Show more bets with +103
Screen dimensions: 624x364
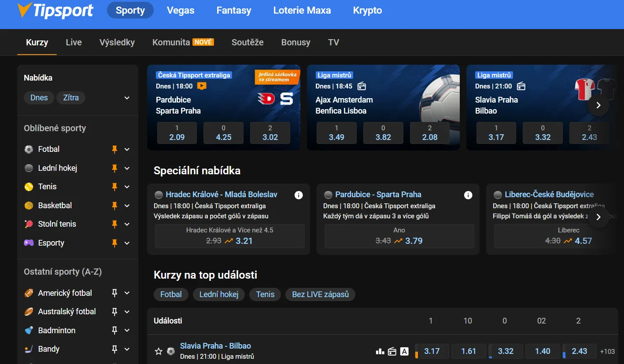point(607,351)
